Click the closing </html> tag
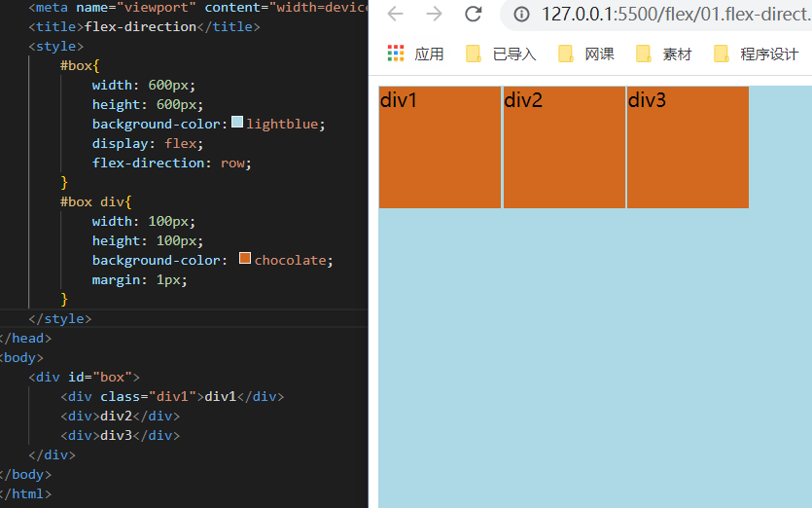Image resolution: width=812 pixels, height=508 pixels. click(x=26, y=494)
